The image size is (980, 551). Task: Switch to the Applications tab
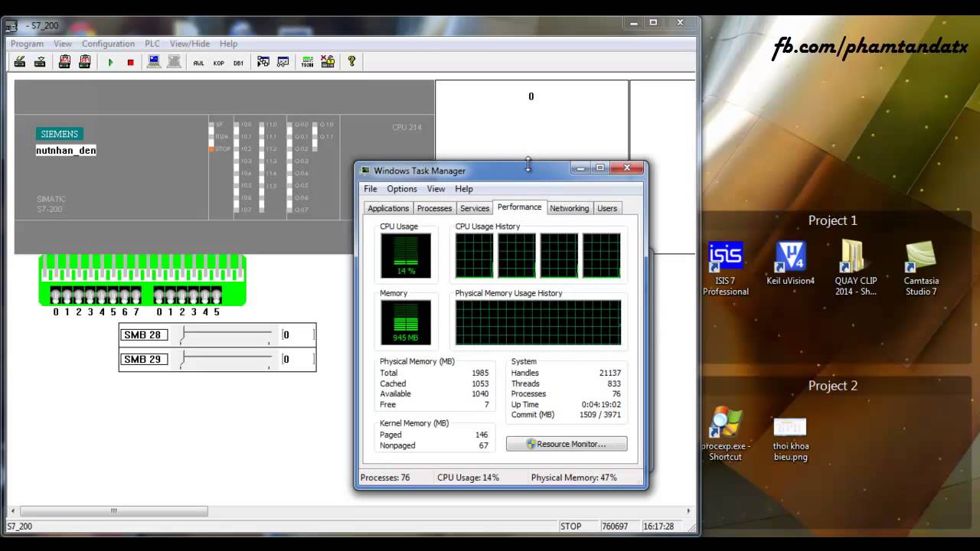click(388, 208)
